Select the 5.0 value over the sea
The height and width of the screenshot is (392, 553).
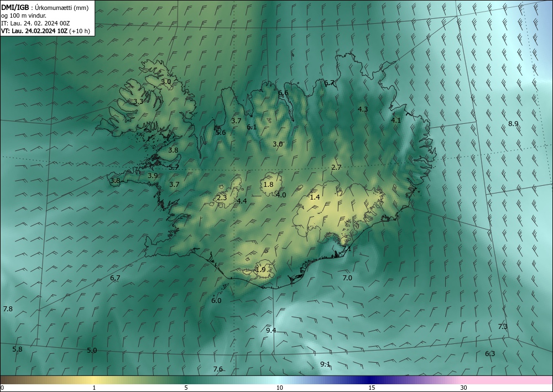pos(92,351)
